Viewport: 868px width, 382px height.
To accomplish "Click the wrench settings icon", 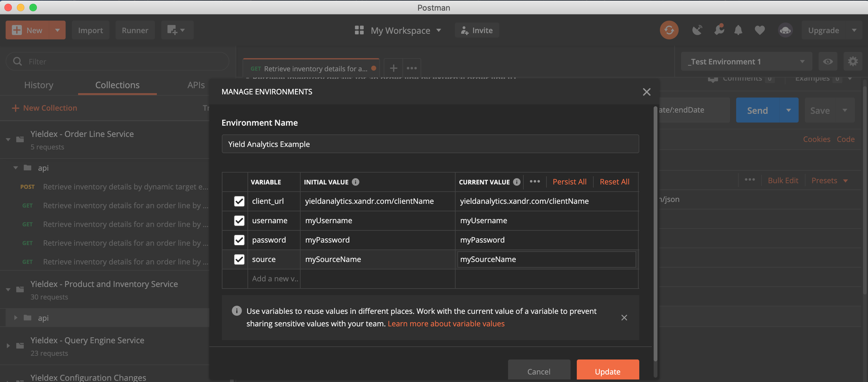I will coord(718,30).
